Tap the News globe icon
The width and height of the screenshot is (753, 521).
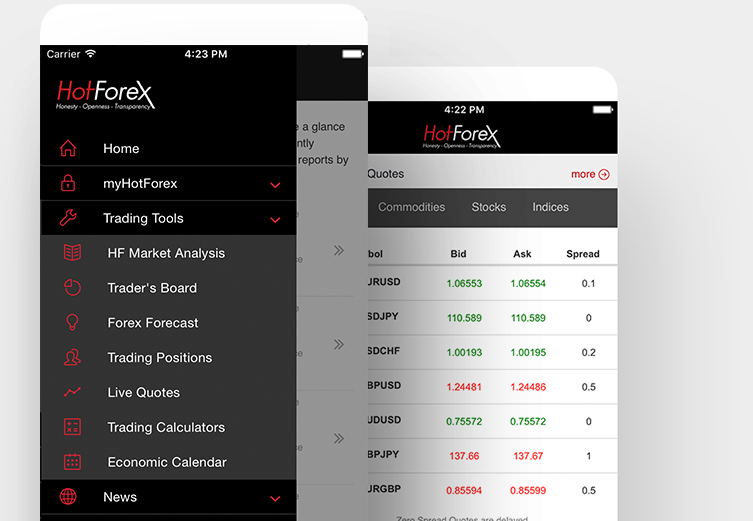(68, 497)
